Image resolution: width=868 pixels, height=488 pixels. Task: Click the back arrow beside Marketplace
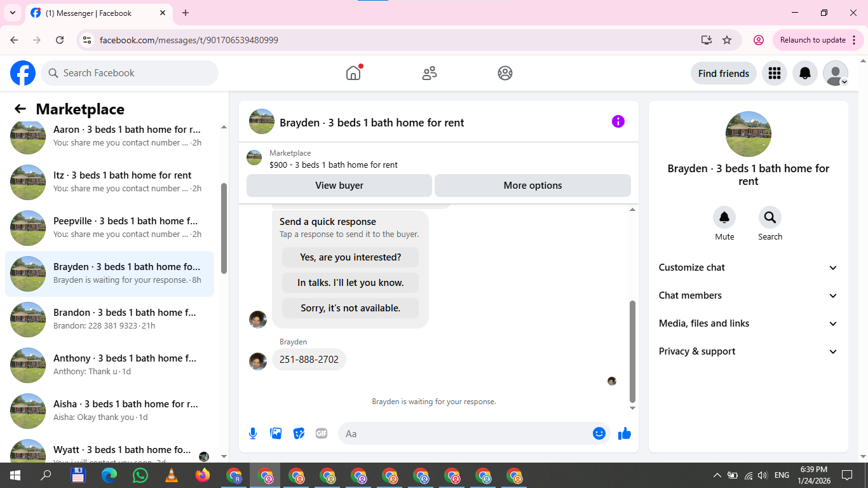[20, 109]
